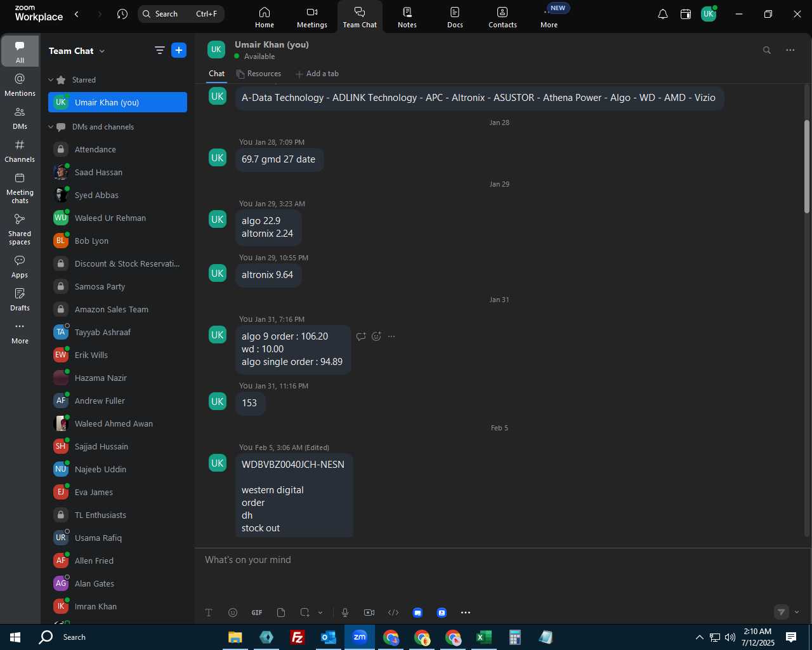Viewport: 812px width, 650px height.
Task: Open the Notes tab
Action: coord(407,17)
